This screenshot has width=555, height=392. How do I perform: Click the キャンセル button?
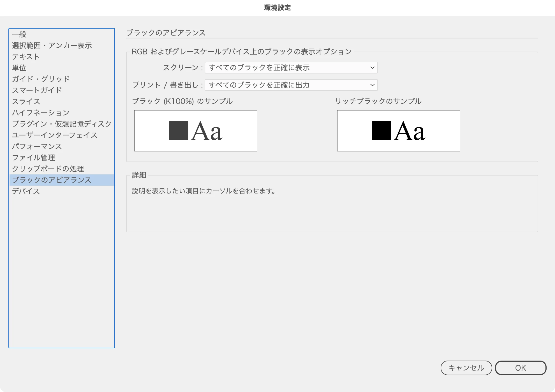466,368
